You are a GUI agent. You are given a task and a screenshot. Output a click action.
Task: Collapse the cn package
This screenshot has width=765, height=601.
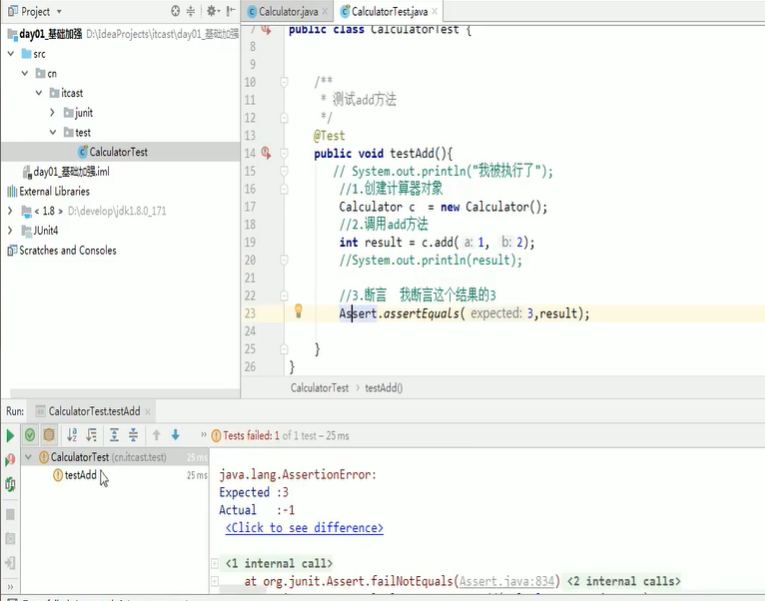25,74
